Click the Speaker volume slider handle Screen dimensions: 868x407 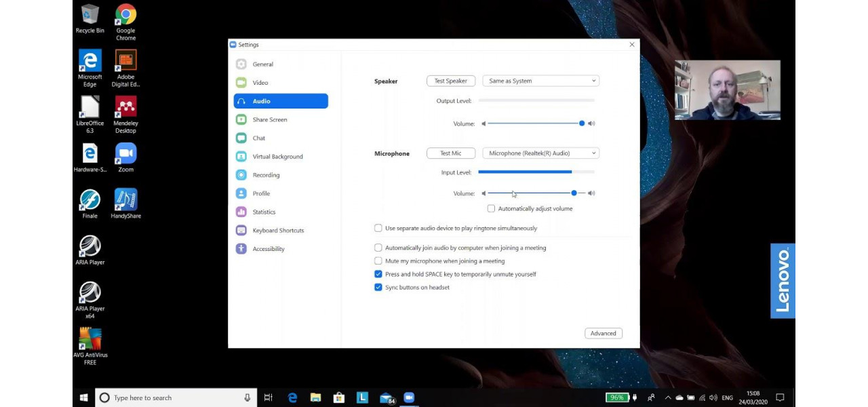click(x=582, y=123)
